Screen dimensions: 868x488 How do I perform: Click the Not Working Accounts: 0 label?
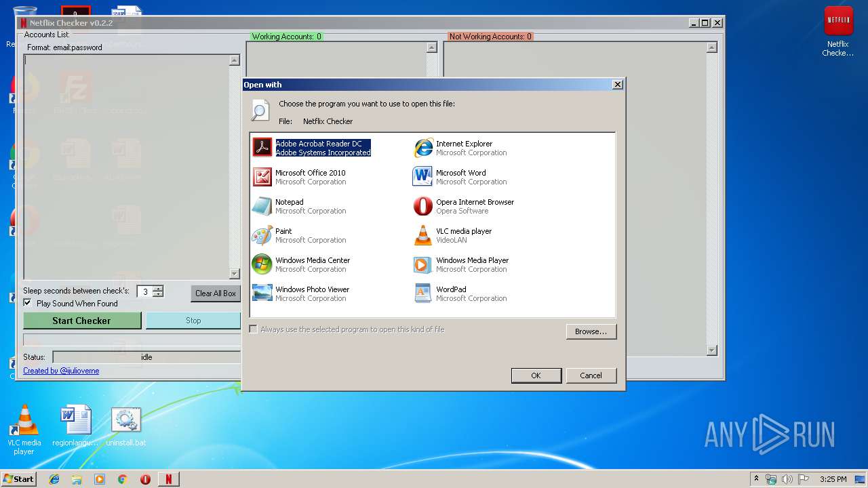pos(491,37)
